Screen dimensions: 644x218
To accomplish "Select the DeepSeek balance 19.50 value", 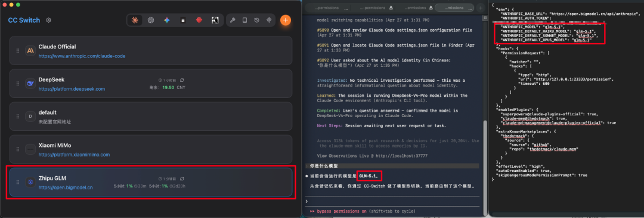I will click(x=168, y=88).
